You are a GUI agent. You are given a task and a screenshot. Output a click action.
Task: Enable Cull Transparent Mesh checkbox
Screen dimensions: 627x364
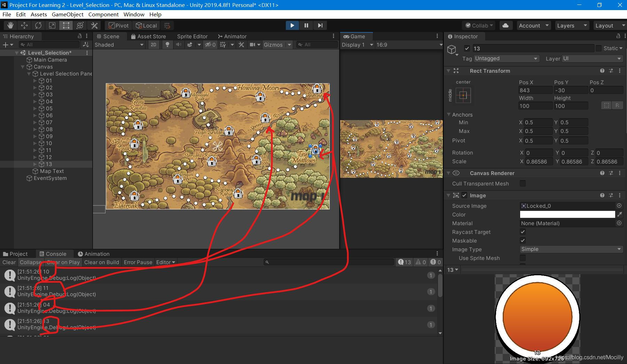click(523, 183)
